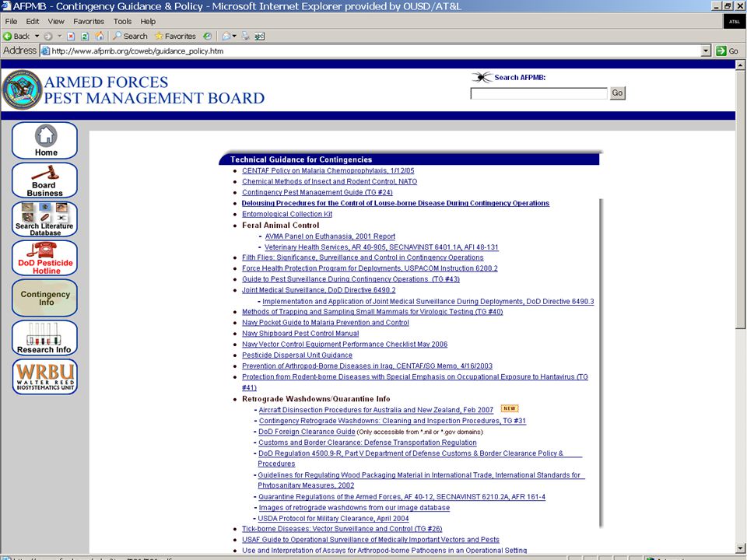Click the AFPMB seal logo
Viewport: 747px width, 560px height.
(22, 90)
